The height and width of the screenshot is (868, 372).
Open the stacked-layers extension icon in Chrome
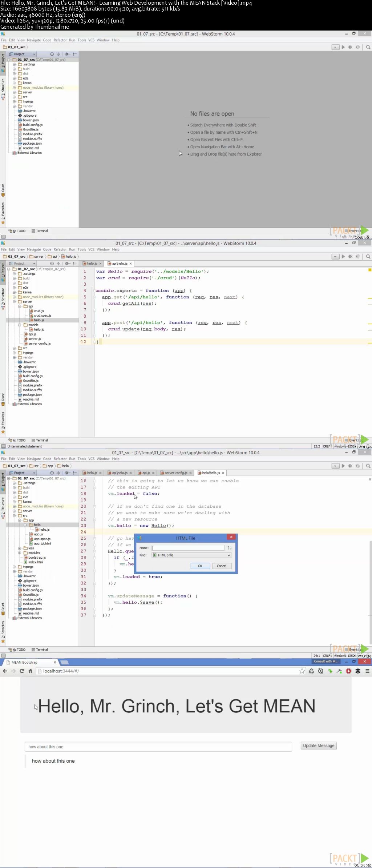(x=358, y=671)
